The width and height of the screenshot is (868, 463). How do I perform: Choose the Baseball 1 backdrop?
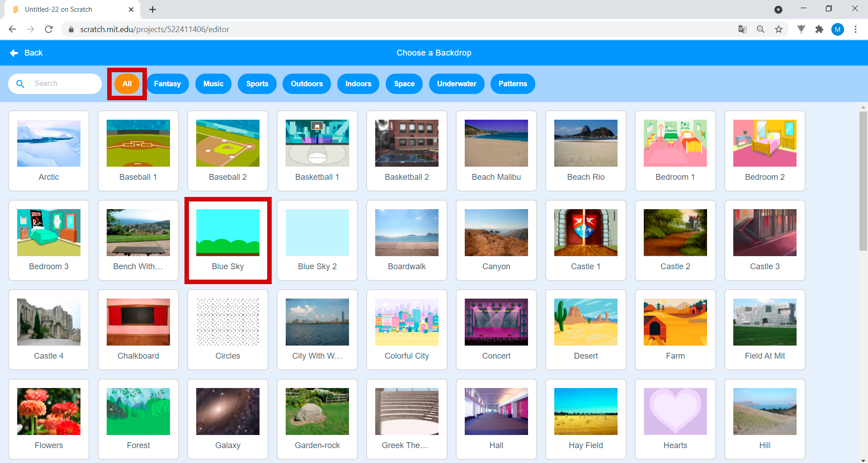tap(138, 151)
